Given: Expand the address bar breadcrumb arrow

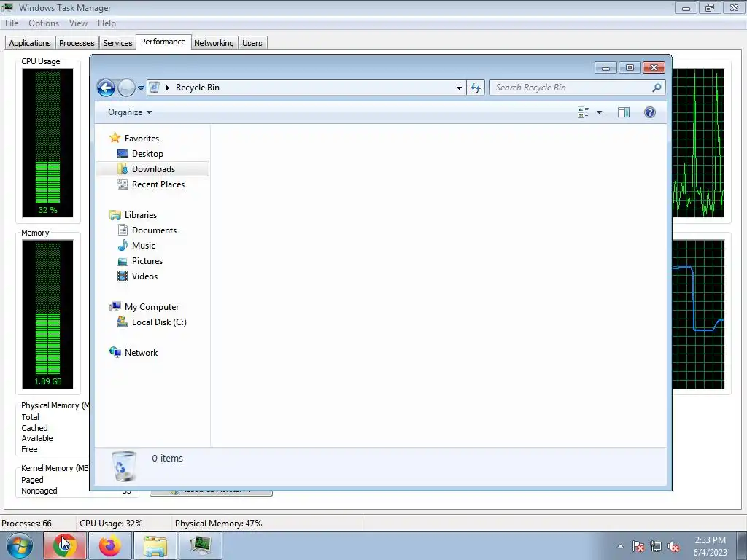Looking at the screenshot, I should tap(168, 87).
